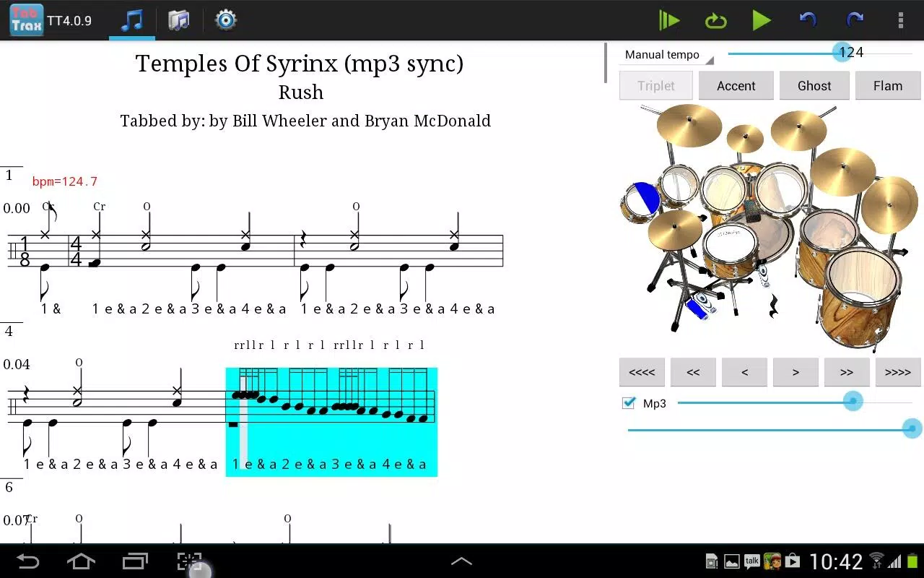Move forward one step with > button
The width and height of the screenshot is (924, 578).
pyautogui.click(x=796, y=372)
